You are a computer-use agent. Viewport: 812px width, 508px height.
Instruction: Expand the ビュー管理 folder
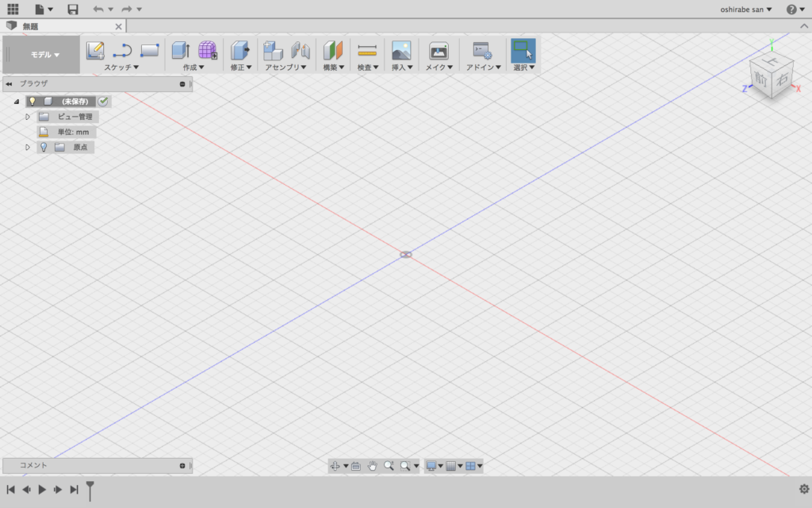tap(28, 117)
